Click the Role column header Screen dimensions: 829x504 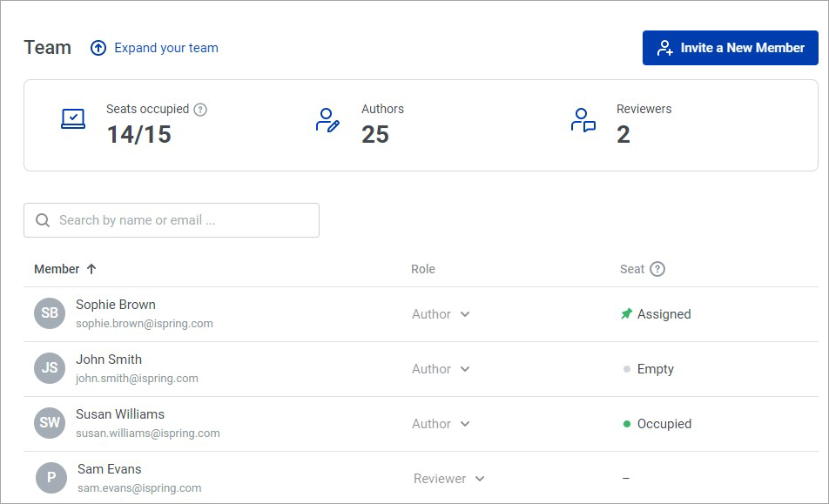(423, 269)
